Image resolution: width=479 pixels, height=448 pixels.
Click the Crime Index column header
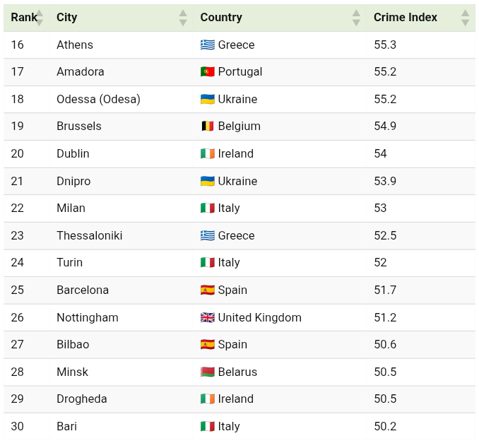(405, 18)
